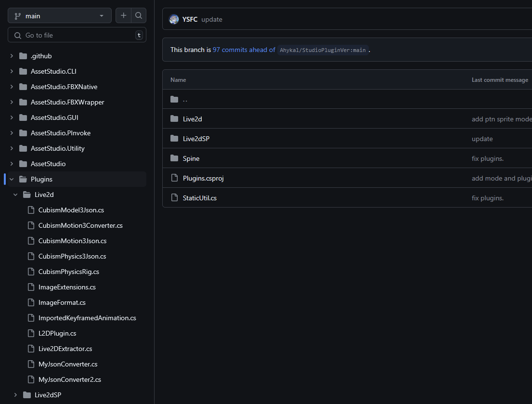
Task: Click Spine folder icon in file table
Action: click(x=174, y=158)
